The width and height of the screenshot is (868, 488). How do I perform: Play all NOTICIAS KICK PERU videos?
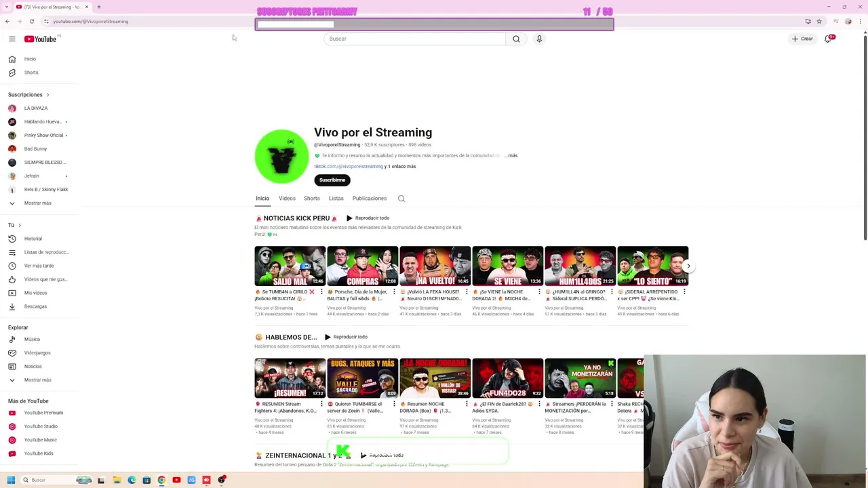(368, 218)
